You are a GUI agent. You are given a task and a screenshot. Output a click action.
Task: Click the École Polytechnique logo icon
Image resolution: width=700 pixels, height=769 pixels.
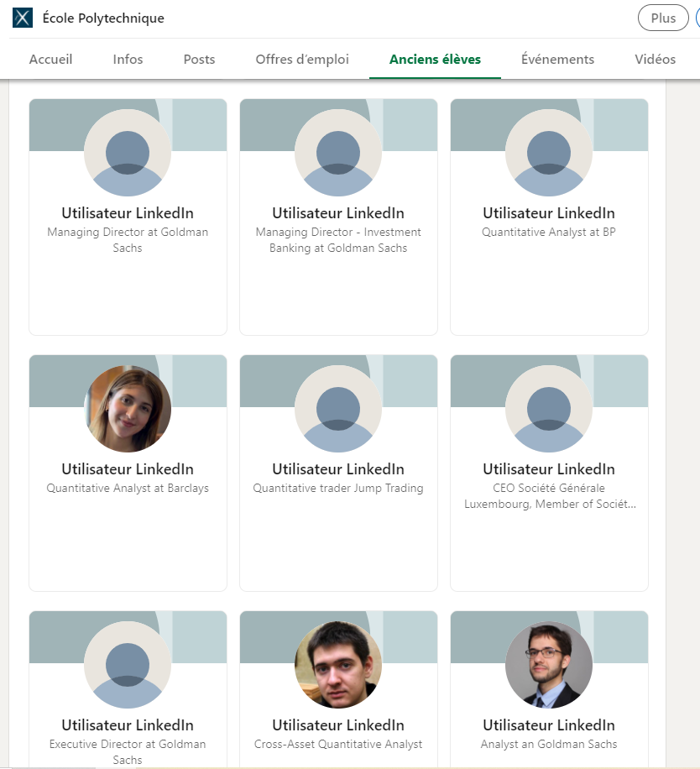pyautogui.click(x=23, y=18)
